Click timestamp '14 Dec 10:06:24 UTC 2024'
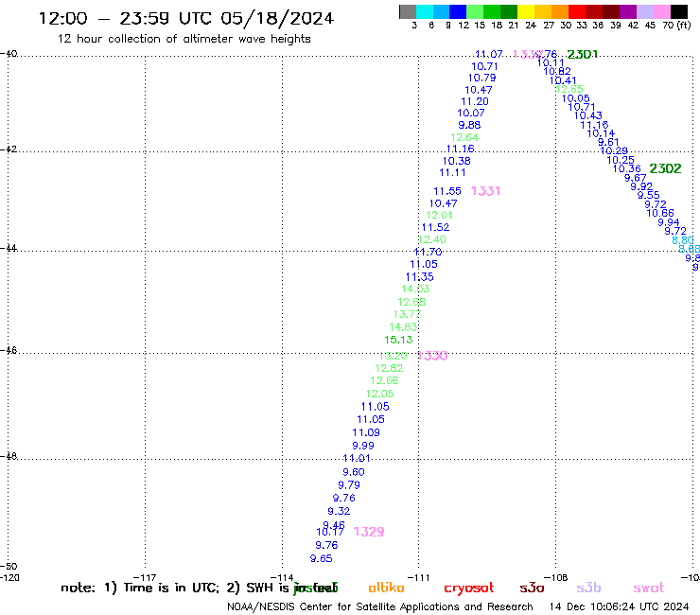The image size is (700, 615). pyautogui.click(x=619, y=606)
